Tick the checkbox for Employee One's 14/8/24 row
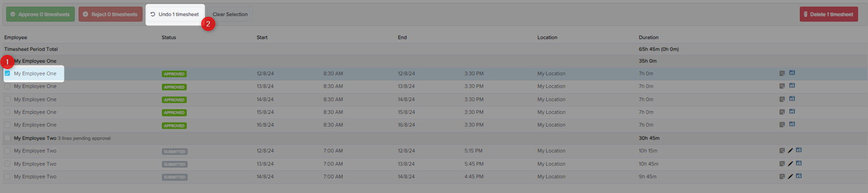 click(x=8, y=99)
